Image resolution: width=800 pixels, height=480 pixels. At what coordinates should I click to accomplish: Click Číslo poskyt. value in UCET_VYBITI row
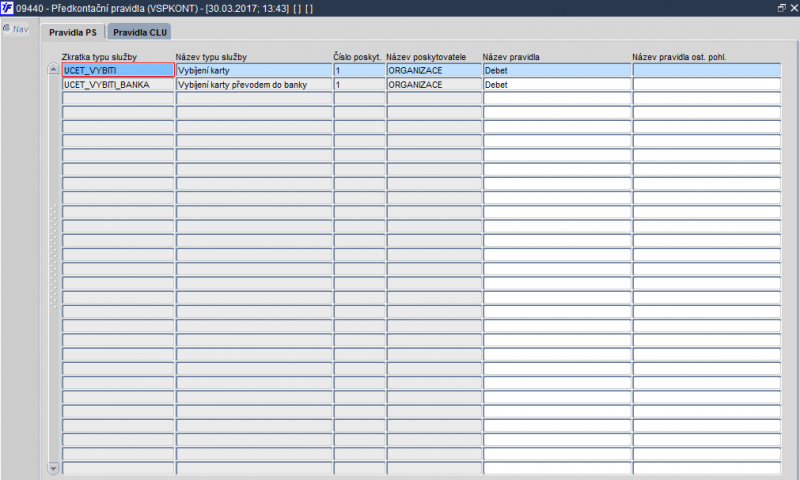[x=359, y=70]
